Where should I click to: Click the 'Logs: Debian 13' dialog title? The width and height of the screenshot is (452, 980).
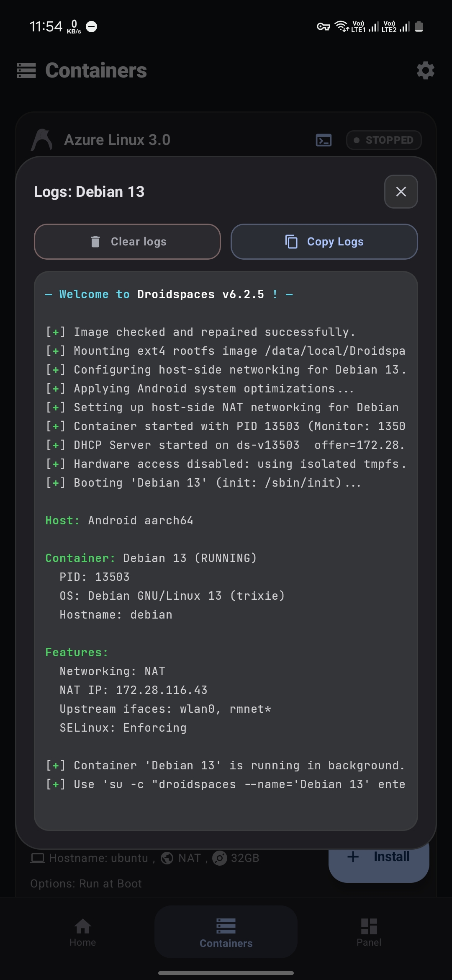click(x=89, y=192)
